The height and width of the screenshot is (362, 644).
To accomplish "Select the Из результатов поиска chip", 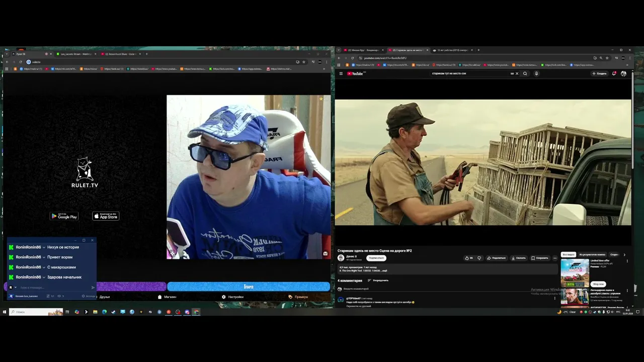I will coord(592,255).
